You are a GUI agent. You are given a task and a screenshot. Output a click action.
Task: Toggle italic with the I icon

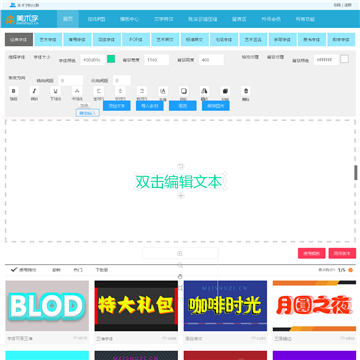tap(34, 91)
